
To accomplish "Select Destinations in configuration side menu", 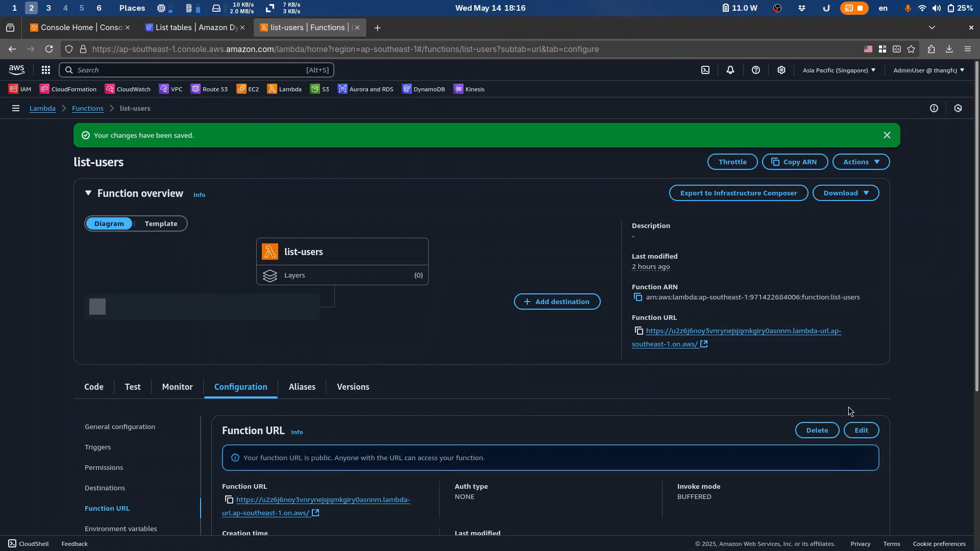I will [105, 488].
